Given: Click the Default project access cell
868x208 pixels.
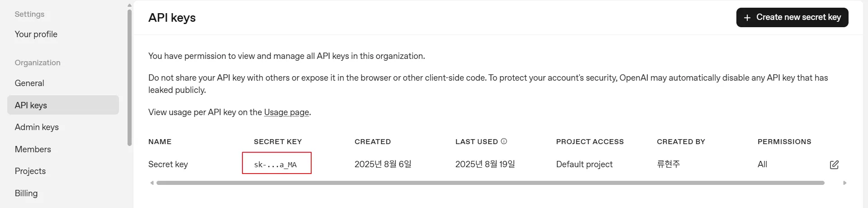Looking at the screenshot, I should [x=584, y=164].
